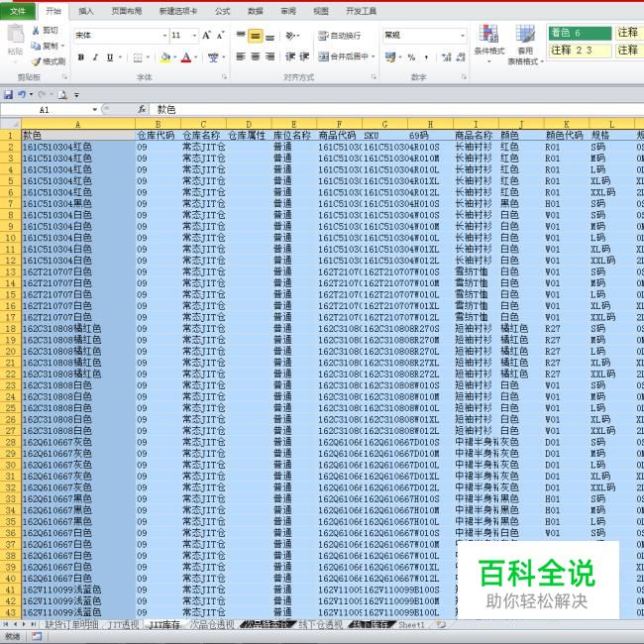
Task: Click the Undo arrow in quick access toolbar
Action: [22, 95]
